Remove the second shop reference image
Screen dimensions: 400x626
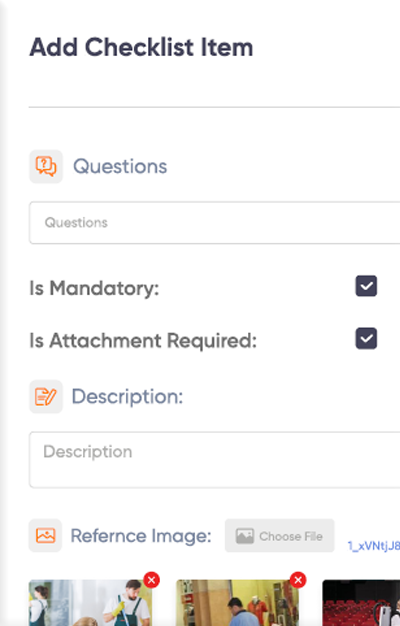click(298, 580)
